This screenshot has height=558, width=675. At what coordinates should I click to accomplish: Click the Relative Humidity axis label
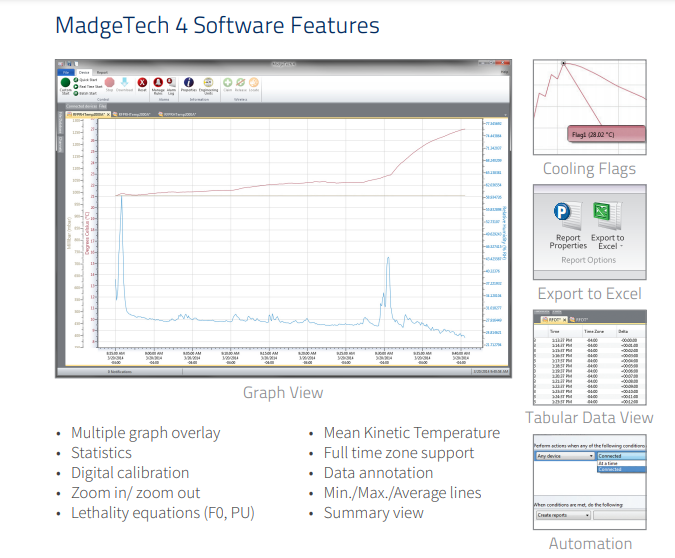505,232
